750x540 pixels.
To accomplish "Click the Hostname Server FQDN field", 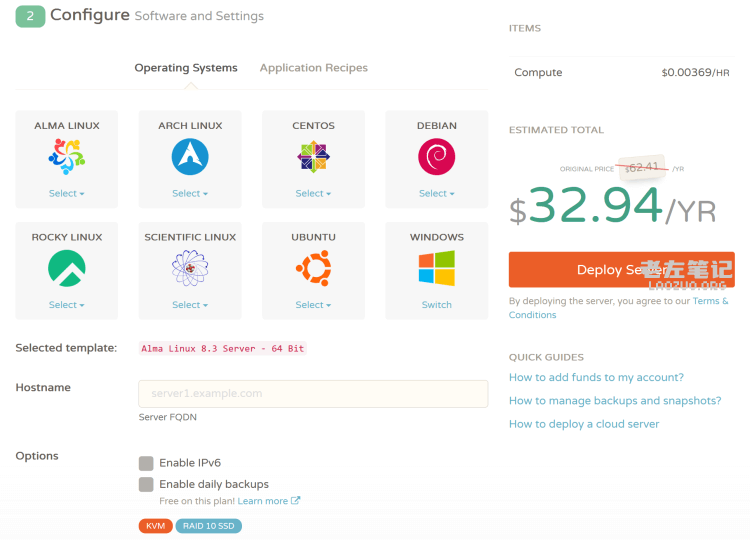I will pos(313,394).
